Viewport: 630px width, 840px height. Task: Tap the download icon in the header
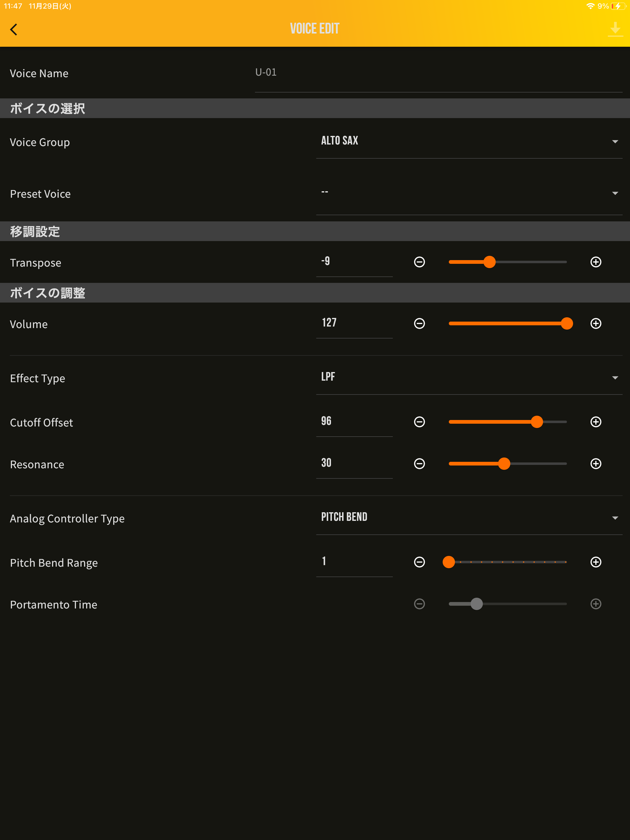pos(615,29)
